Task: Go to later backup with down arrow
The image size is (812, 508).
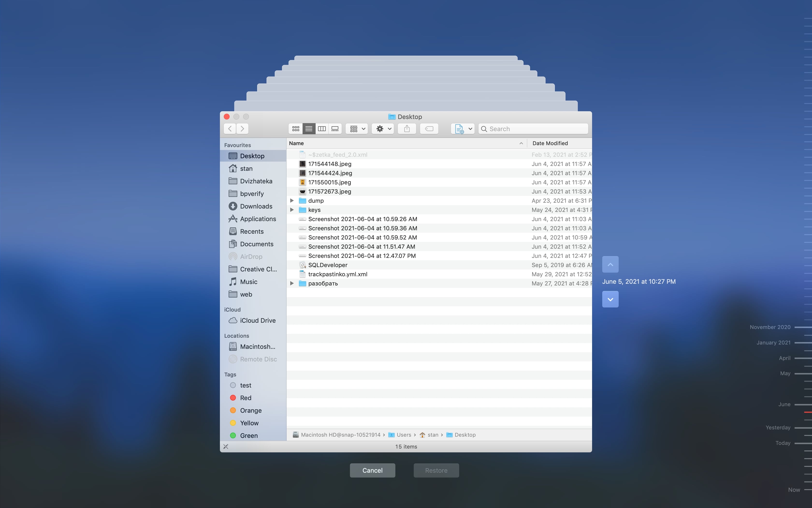Action: [610, 299]
